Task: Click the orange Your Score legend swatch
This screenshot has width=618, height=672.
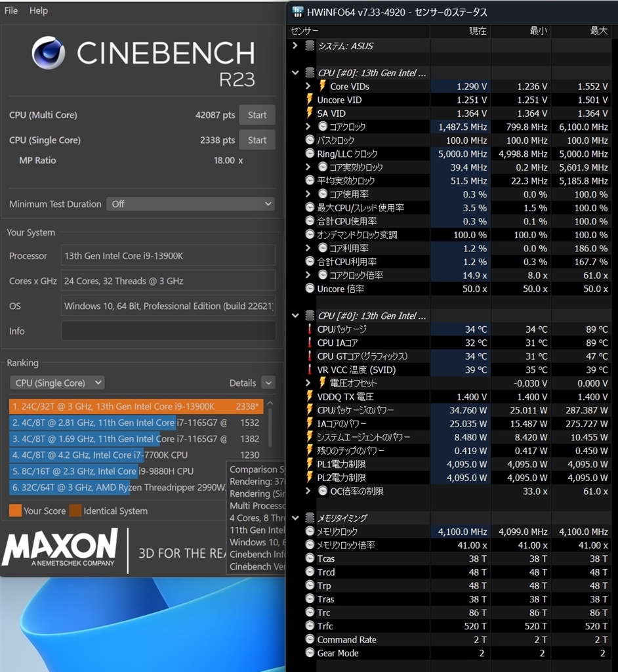Action: 16,511
